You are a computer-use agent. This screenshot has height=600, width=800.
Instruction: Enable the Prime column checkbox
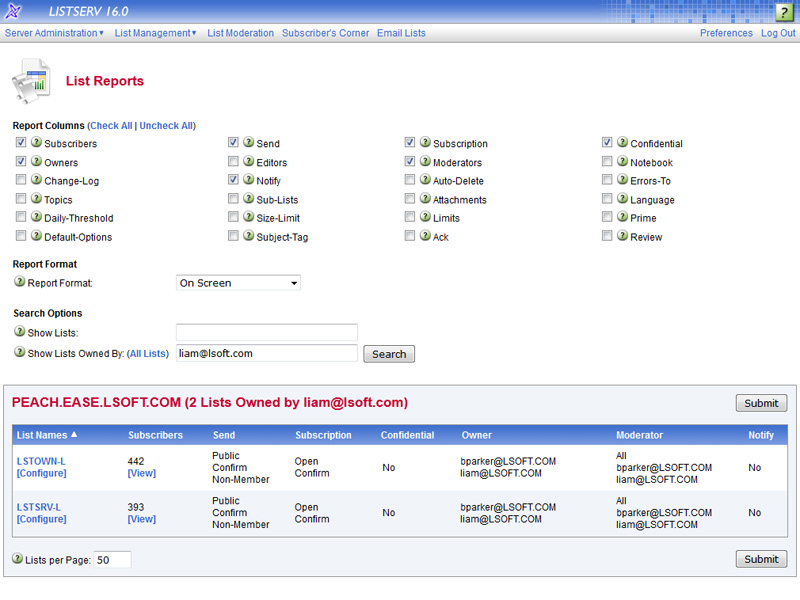tap(607, 217)
